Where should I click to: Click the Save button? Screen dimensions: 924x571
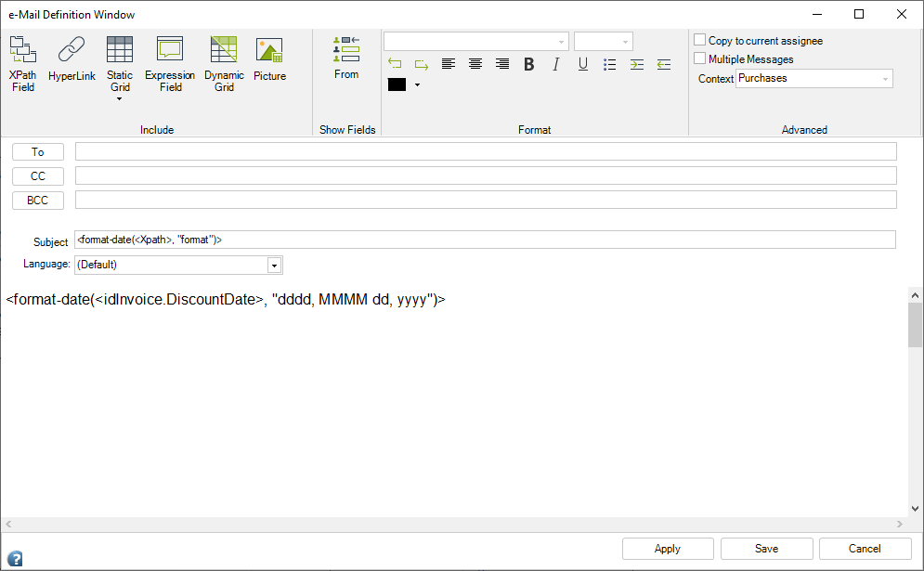click(x=767, y=549)
